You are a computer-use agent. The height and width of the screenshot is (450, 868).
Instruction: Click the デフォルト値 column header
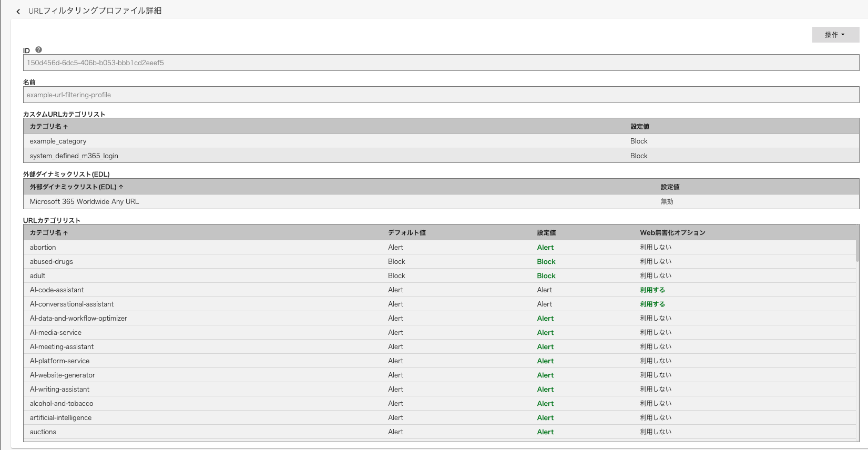tap(407, 233)
